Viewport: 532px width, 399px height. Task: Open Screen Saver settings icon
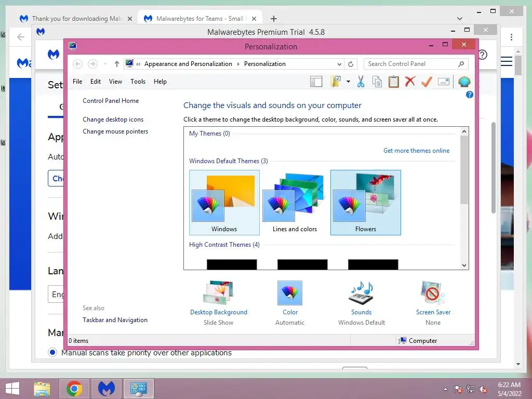[433, 293]
